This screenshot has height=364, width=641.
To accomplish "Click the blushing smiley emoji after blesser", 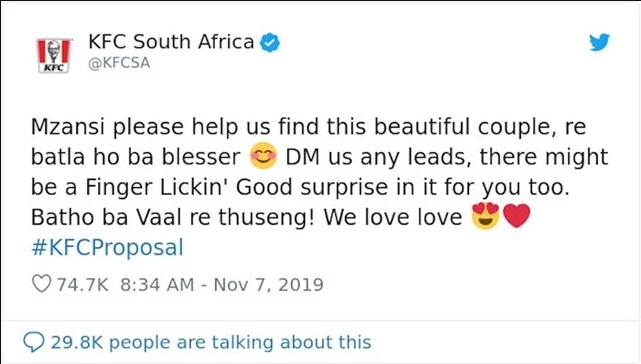I will click(263, 156).
